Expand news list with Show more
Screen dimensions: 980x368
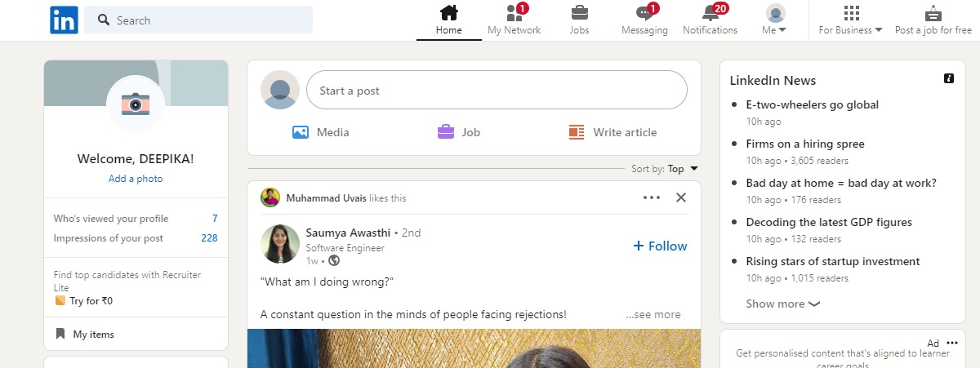782,304
